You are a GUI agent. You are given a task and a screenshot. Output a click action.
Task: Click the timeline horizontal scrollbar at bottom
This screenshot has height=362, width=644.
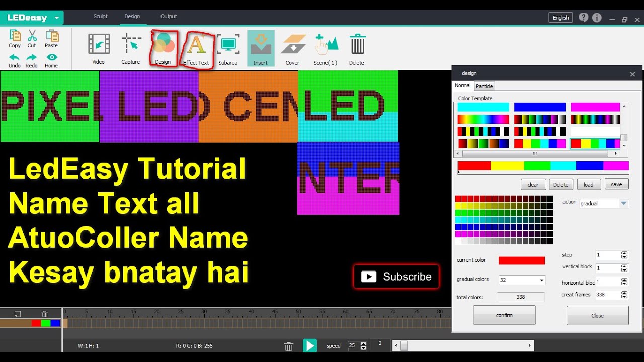tap(463, 345)
